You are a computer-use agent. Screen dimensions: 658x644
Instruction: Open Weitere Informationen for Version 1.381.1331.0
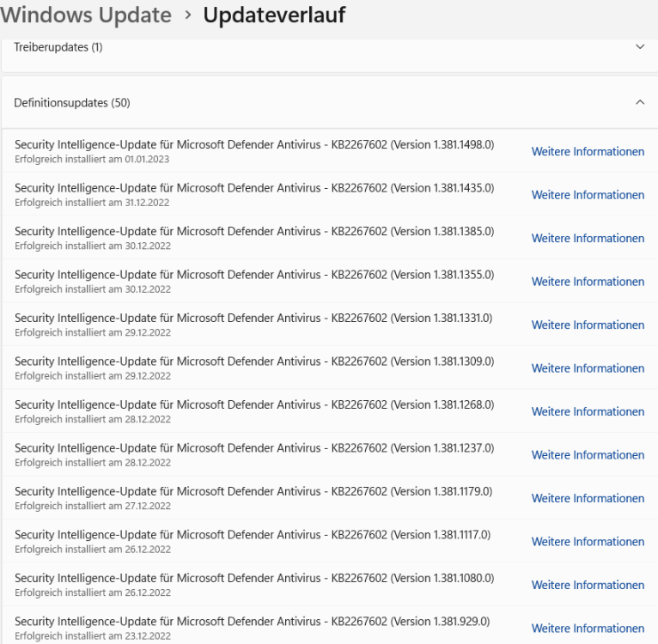click(588, 325)
